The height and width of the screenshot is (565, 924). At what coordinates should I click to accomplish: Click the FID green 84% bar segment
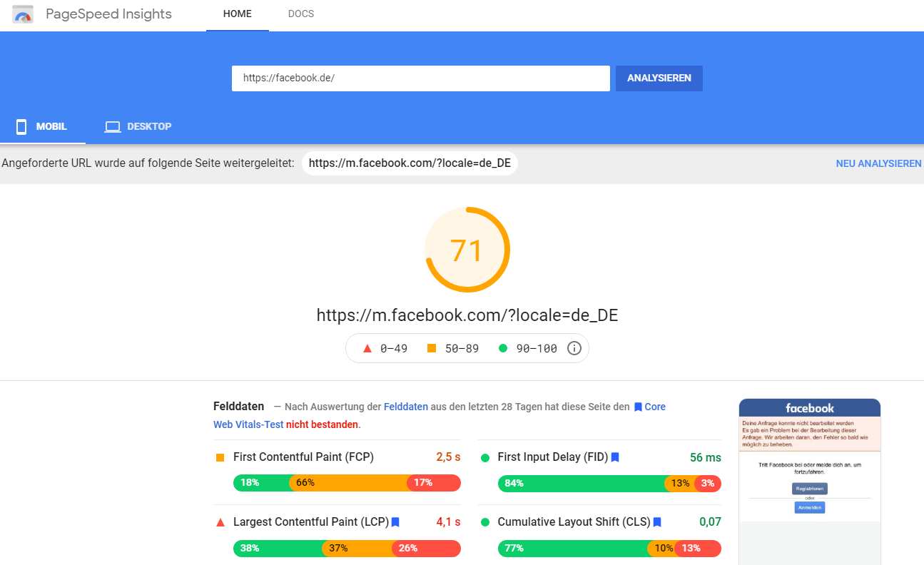582,484
